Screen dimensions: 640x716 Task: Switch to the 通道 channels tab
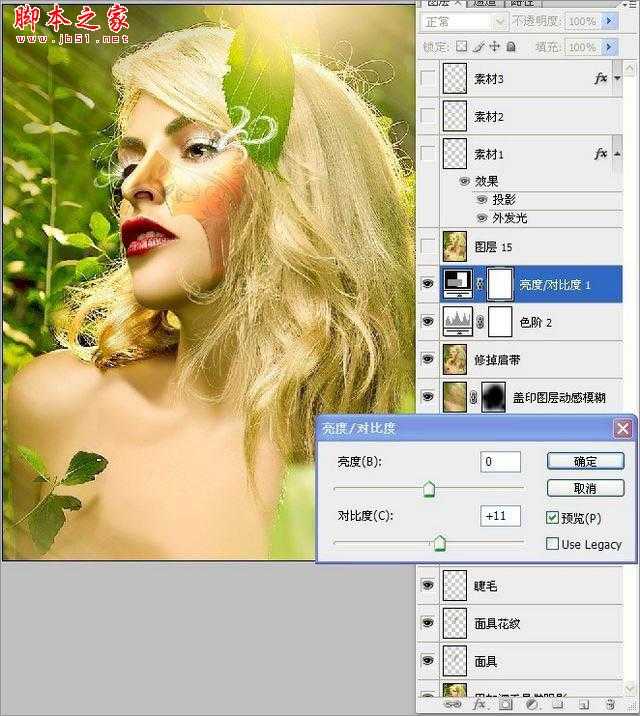(x=485, y=3)
